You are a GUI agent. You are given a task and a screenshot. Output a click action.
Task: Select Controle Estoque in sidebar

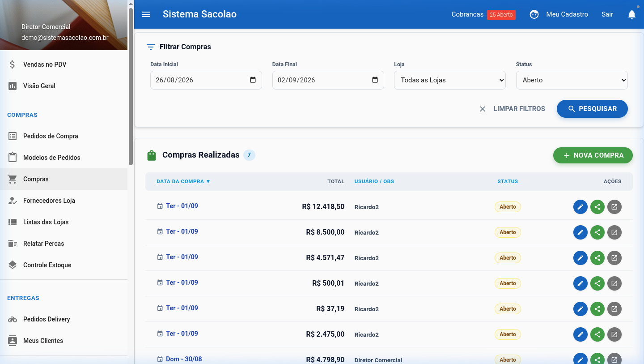(x=64, y=265)
